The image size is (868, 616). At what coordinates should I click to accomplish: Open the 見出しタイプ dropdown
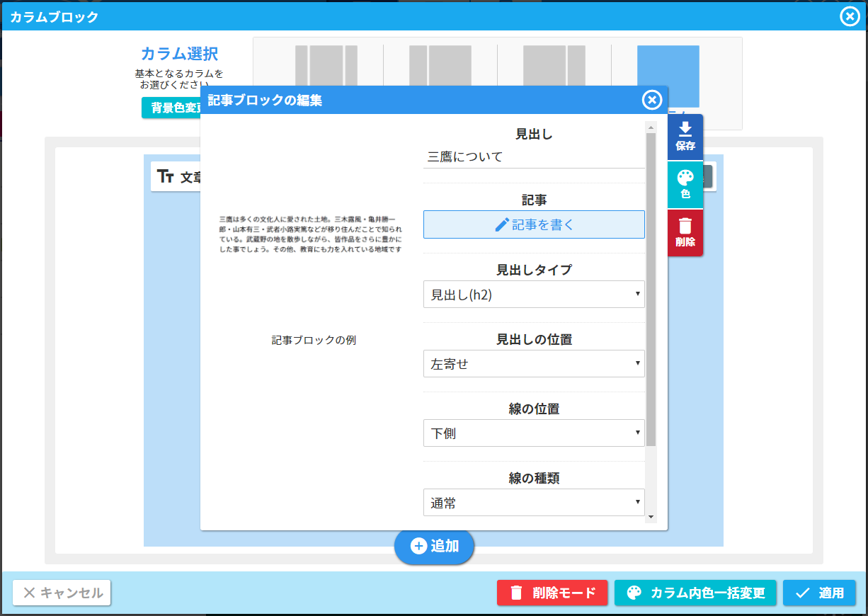(534, 295)
